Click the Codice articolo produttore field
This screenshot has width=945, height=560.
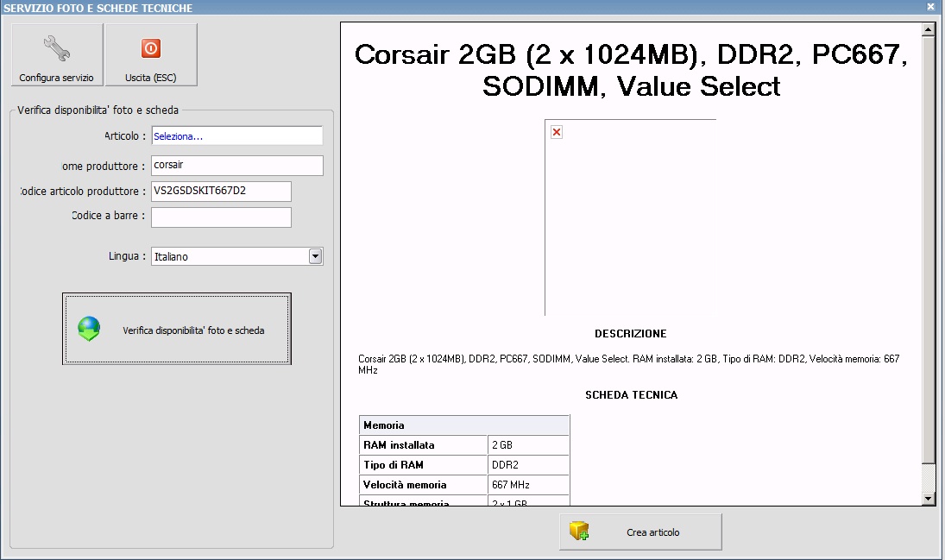coord(221,191)
